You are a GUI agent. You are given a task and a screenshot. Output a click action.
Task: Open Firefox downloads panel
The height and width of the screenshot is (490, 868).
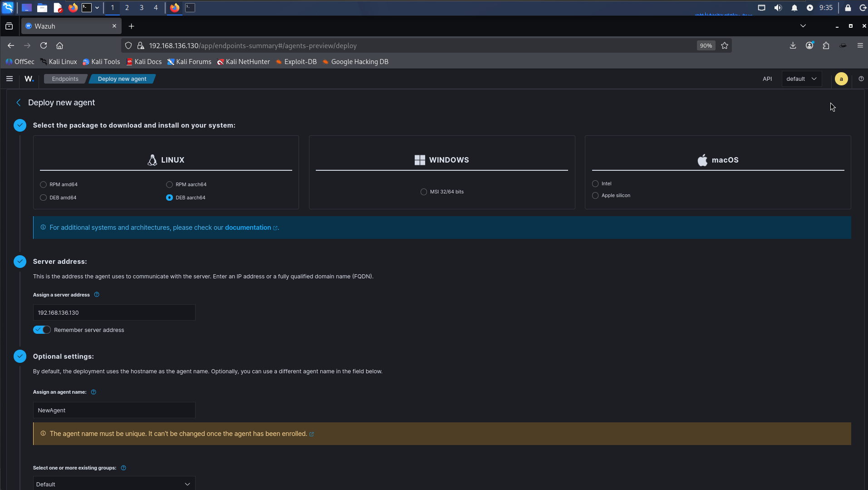(x=793, y=45)
